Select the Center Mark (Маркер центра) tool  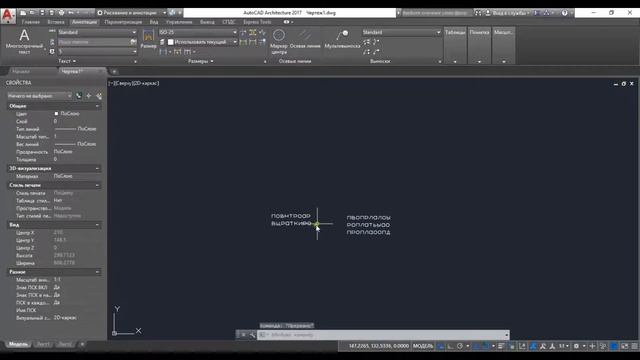pos(279,41)
